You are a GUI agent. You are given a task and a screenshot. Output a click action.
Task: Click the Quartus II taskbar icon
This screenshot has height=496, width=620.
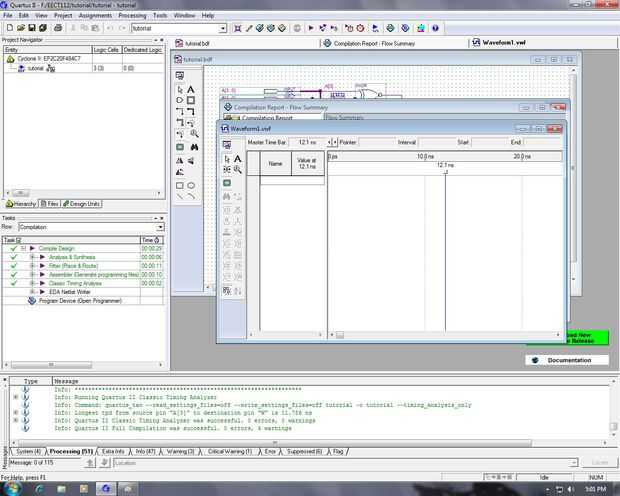coord(106,489)
